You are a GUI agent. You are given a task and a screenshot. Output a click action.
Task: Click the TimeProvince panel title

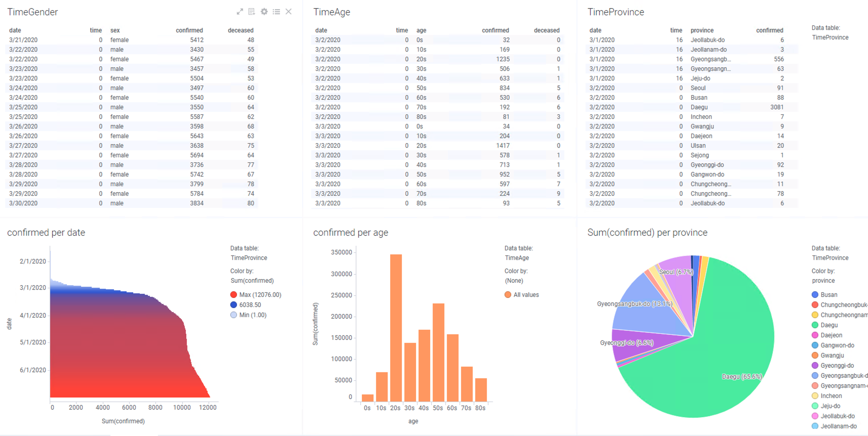[x=615, y=12]
